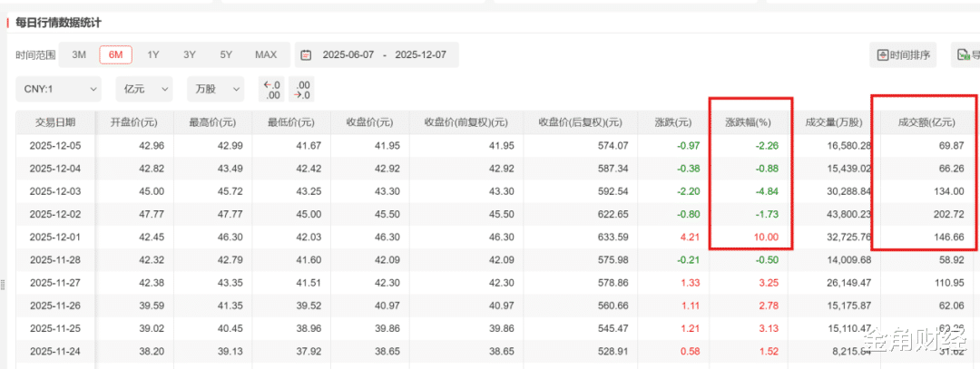This screenshot has height=369, width=980.
Task: Select the 5Y time range
Action: 226,55
